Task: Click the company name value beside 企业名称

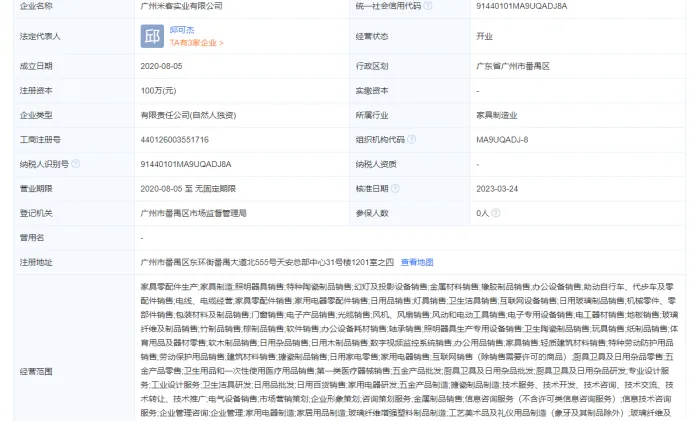Action: [x=181, y=6]
